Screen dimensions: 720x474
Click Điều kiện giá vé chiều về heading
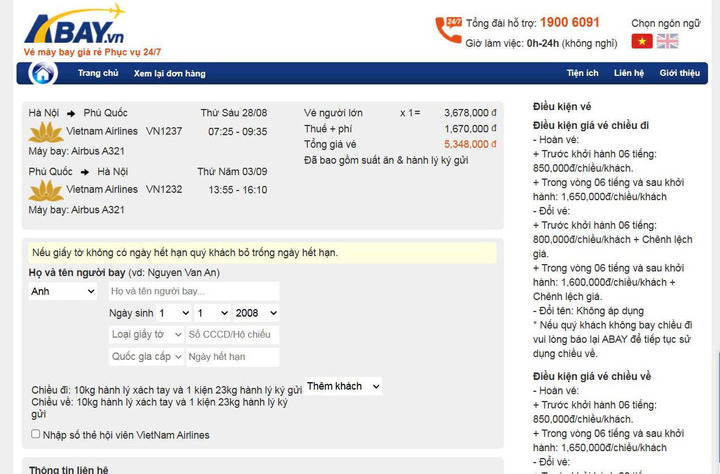tap(592, 376)
